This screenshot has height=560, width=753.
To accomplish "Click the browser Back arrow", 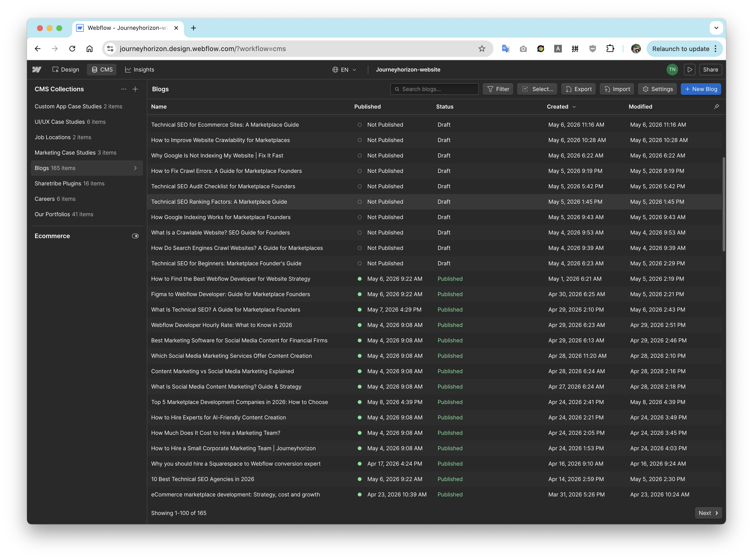I will (38, 49).
